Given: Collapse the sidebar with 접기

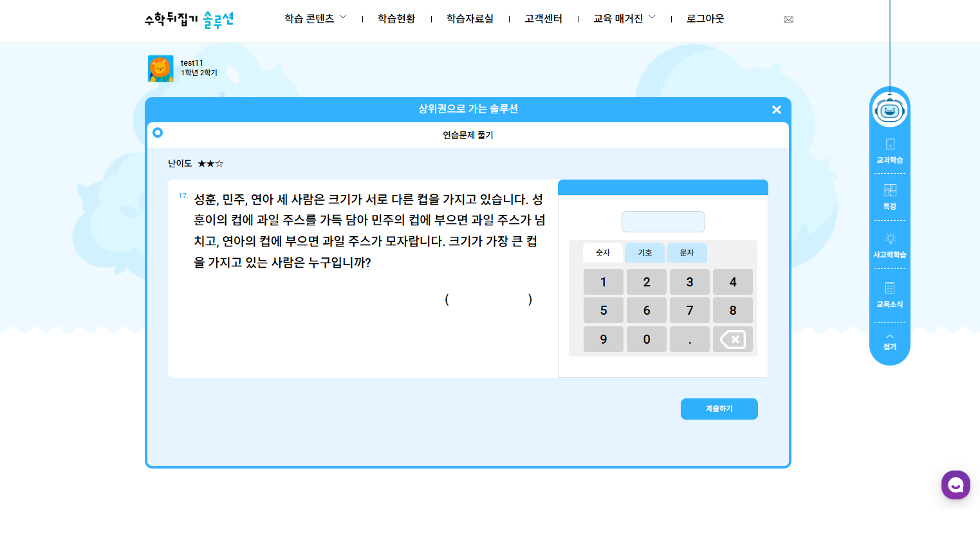Looking at the screenshot, I should tap(890, 342).
